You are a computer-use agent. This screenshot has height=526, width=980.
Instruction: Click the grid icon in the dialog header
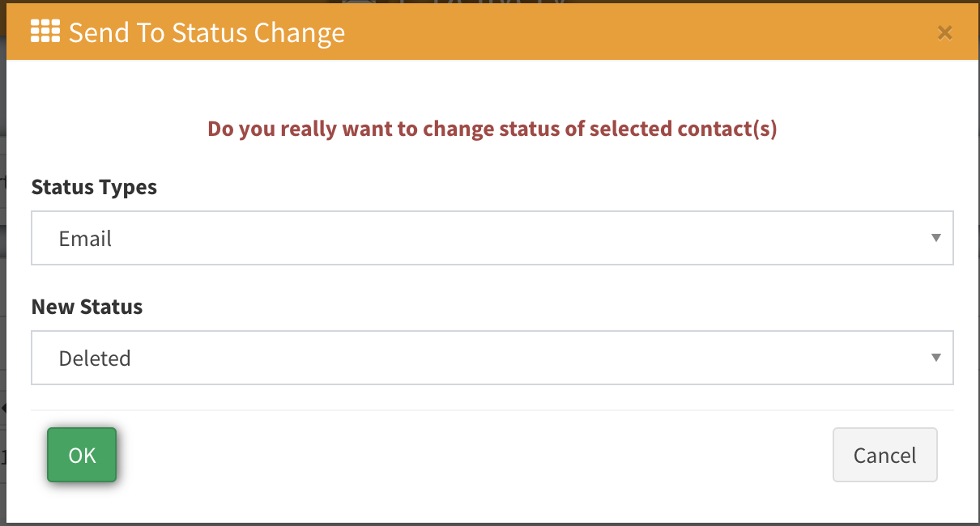coord(45,32)
